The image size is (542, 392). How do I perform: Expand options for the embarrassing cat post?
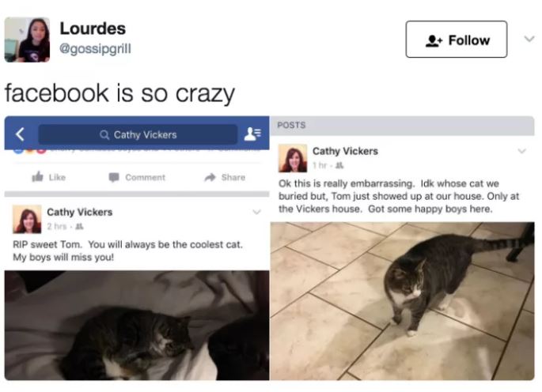pos(521,151)
